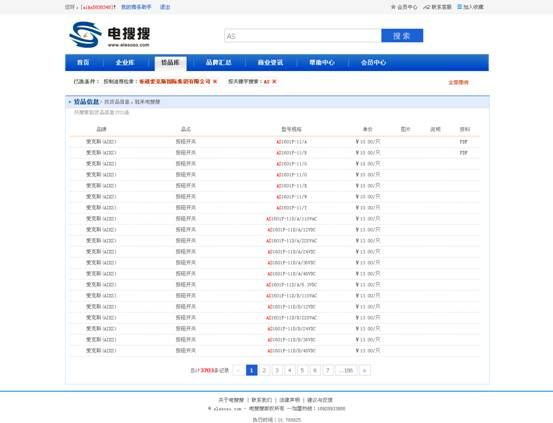This screenshot has width=553, height=423.
Task: Click the 单价 column header
Action: click(x=368, y=129)
